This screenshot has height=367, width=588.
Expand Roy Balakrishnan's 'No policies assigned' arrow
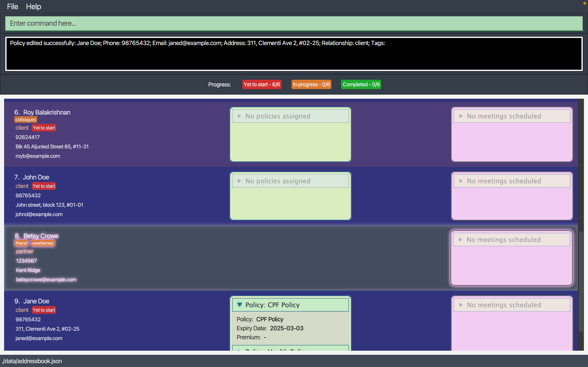[x=239, y=116]
